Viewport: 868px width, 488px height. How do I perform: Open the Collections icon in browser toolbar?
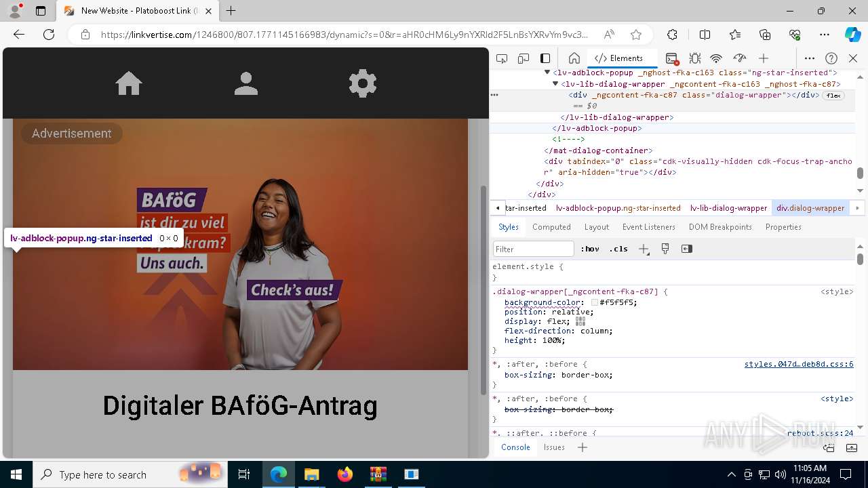point(765,35)
